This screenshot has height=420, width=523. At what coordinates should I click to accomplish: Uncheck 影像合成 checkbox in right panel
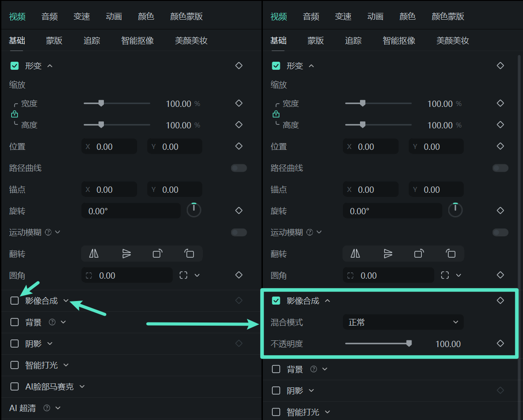[x=276, y=301]
